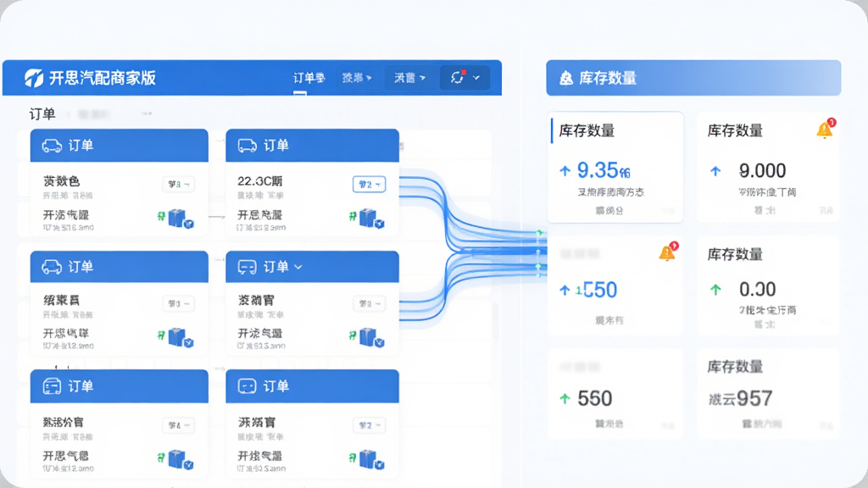The height and width of the screenshot is (488, 868).
Task: Click blue boxes icon on bus order card
Action: point(181,460)
